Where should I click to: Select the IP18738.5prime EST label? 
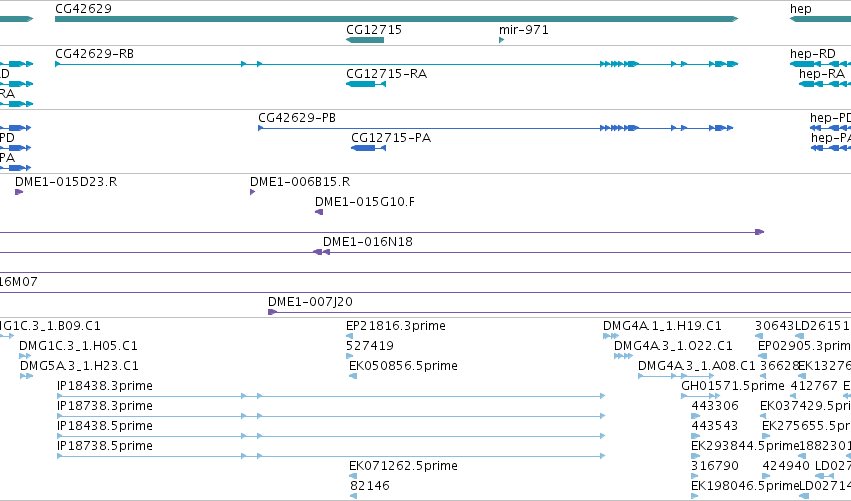(x=105, y=446)
